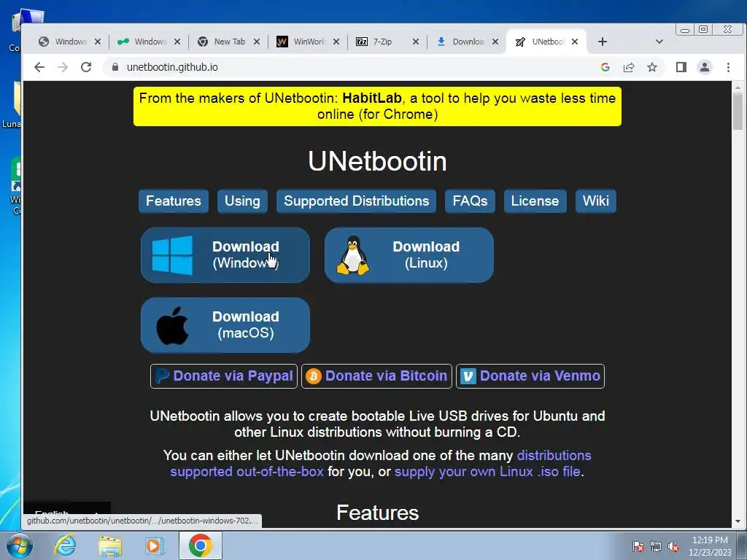Screen dimensions: 747x560
Task: Click the Venmo logo icon
Action: (468, 377)
